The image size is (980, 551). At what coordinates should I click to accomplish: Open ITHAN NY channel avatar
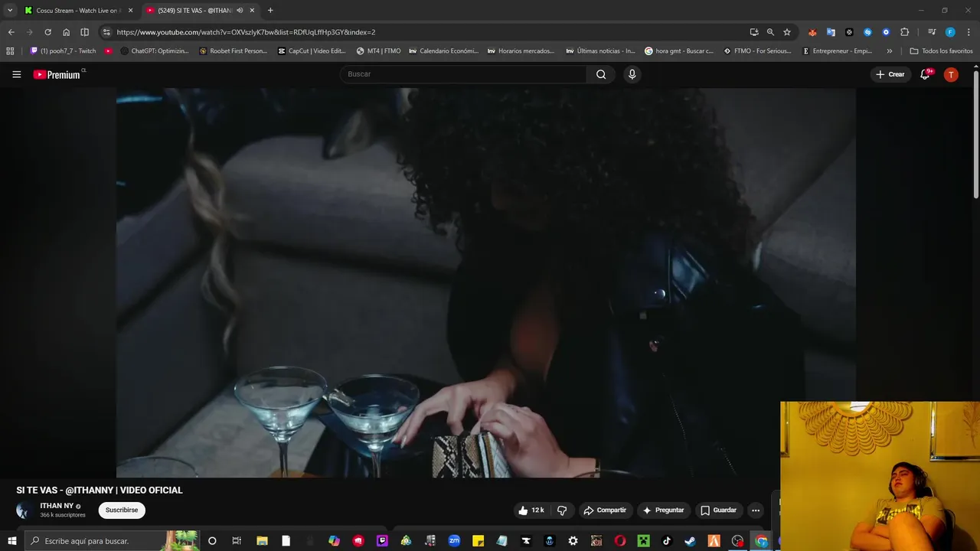click(24, 510)
